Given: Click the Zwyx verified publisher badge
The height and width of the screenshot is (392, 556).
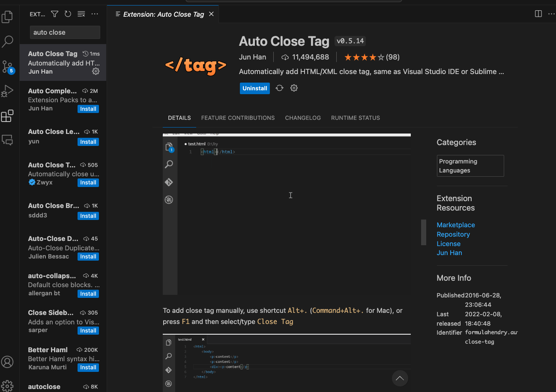Looking at the screenshot, I should pos(32,182).
